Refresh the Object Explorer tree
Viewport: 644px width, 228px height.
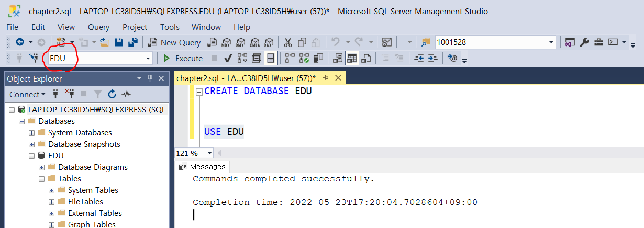point(112,94)
